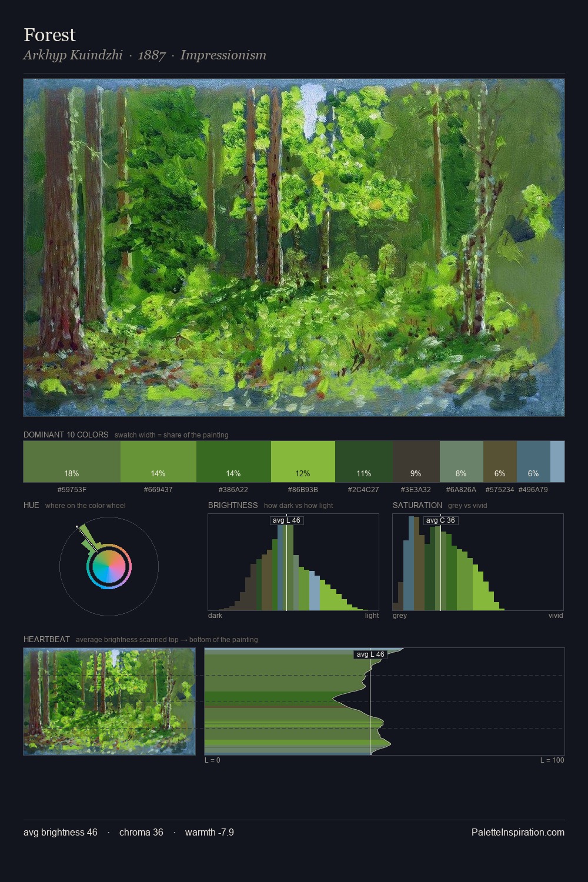The height and width of the screenshot is (882, 588).
Task: Click the 'L = 0' axis label
Action: pos(212,760)
